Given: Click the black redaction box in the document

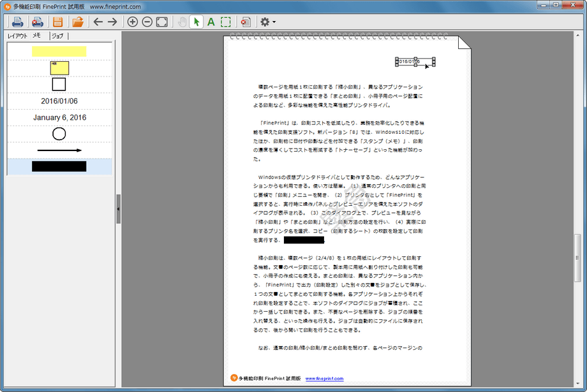Looking at the screenshot, I should pyautogui.click(x=304, y=240).
